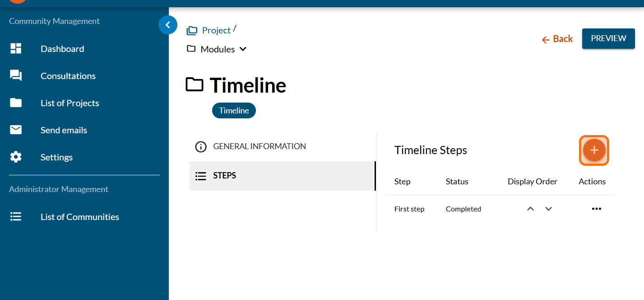Click the First step row name
Viewport: 644px width, 300px height.
pyautogui.click(x=409, y=209)
